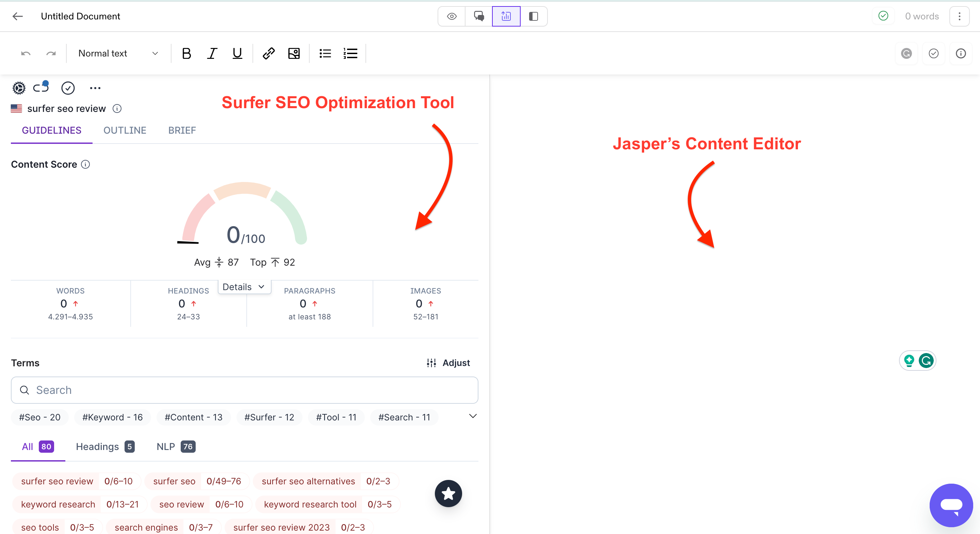Click the Italic formatting icon
This screenshot has width=980, height=534.
tap(212, 53)
